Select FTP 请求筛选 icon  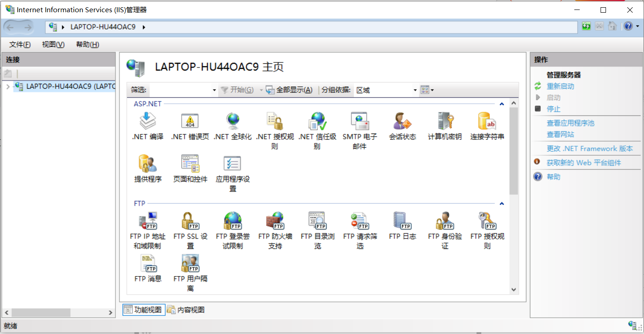[x=360, y=230]
